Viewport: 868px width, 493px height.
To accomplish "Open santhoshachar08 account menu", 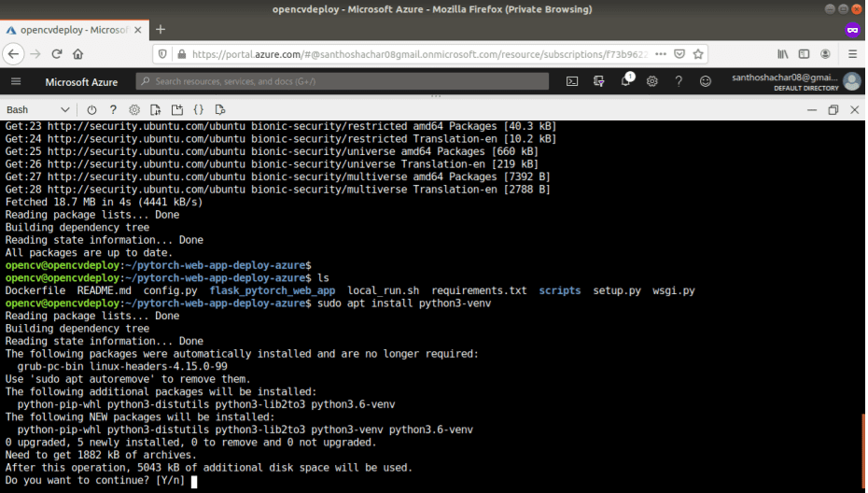I will click(796, 81).
